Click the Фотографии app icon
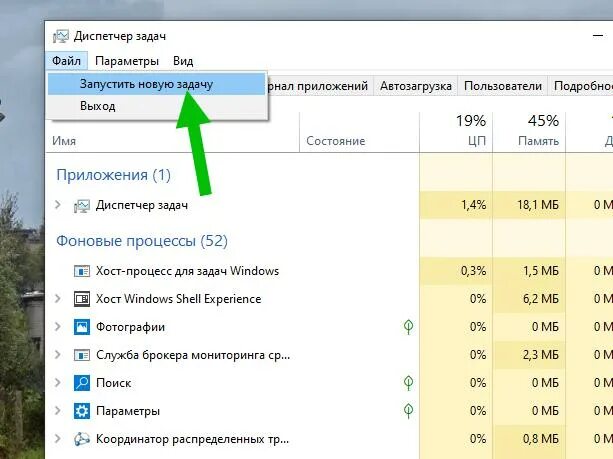613x459 pixels. [x=82, y=327]
